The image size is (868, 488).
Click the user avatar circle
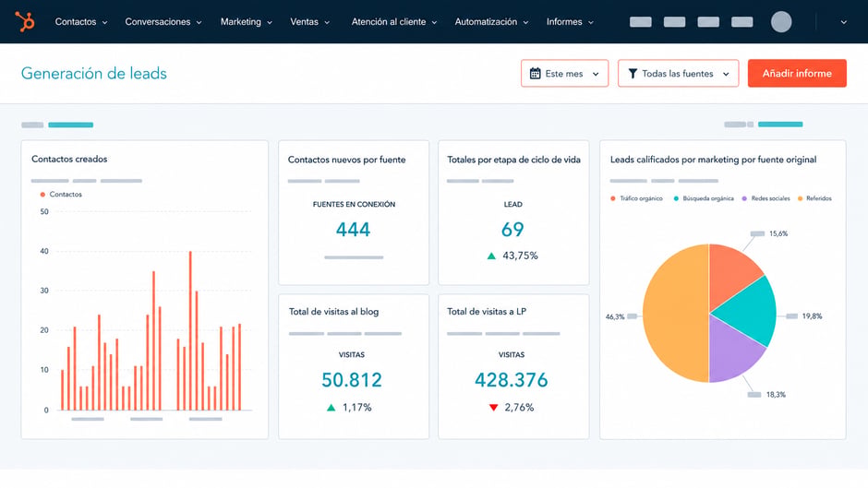point(781,21)
